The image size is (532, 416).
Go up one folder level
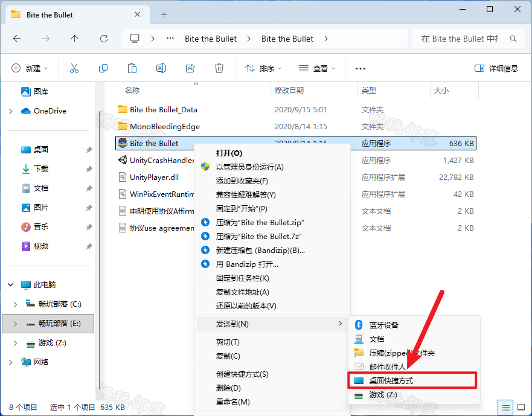point(75,39)
